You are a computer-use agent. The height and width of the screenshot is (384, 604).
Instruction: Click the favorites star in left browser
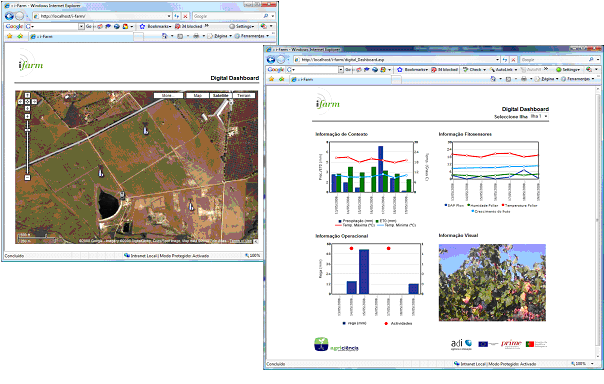click(x=10, y=36)
